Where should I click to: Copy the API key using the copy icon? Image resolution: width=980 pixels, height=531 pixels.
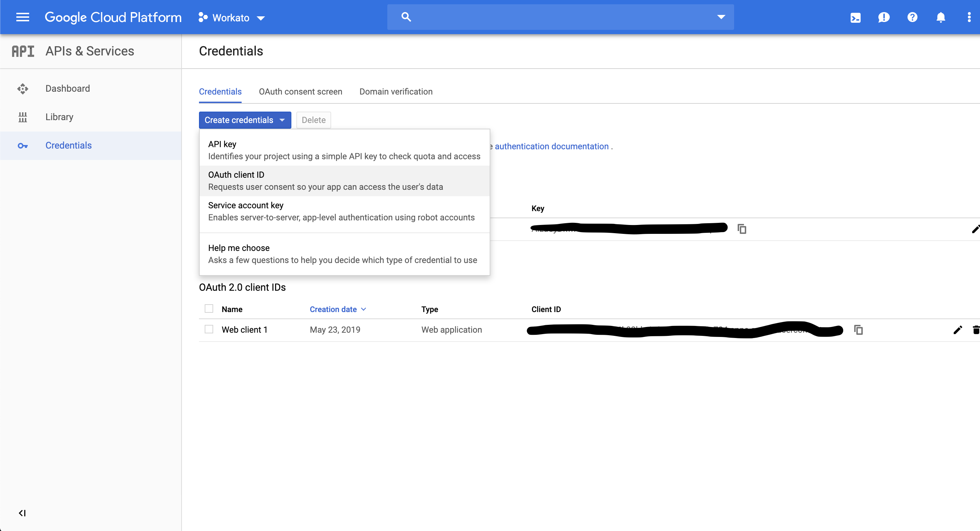click(742, 229)
